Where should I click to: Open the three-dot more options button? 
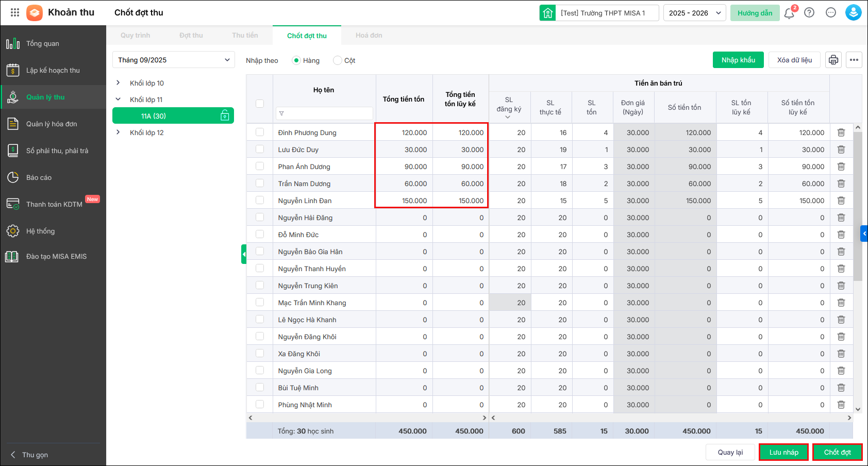click(x=854, y=60)
